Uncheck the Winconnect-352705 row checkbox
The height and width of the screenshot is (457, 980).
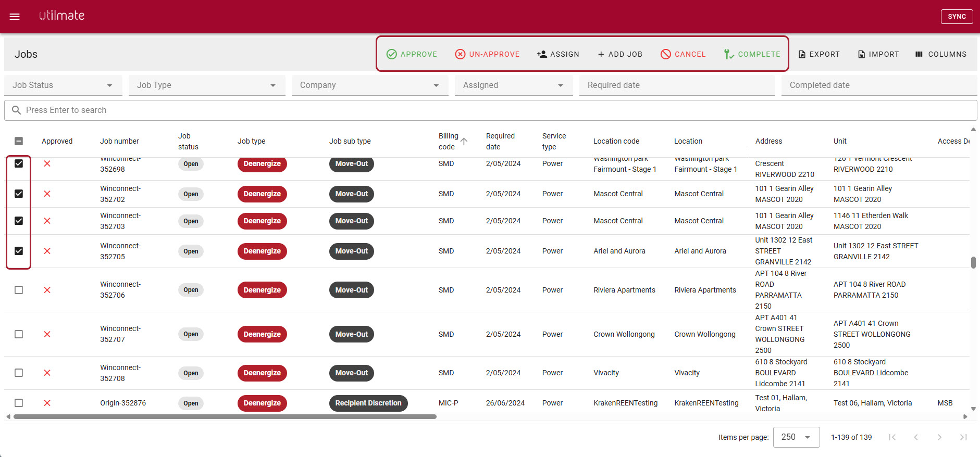pos(19,251)
